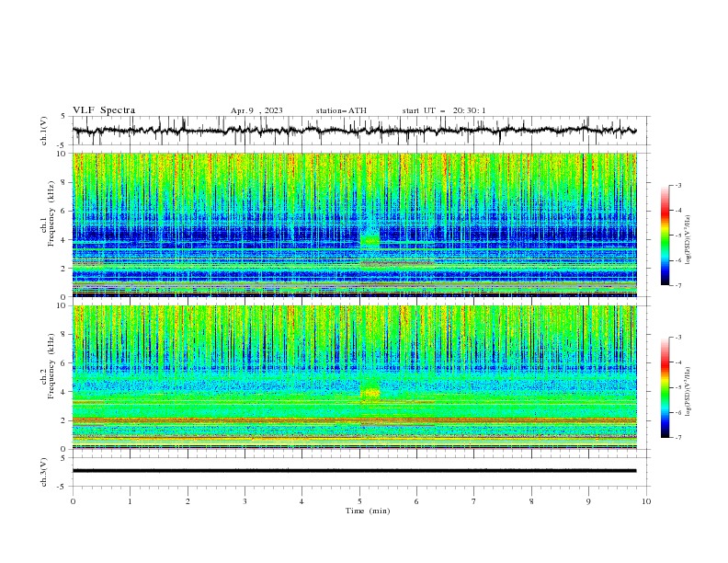Viewport: 728px width, 563px height.
Task: Click the lower 'log(PSD)(V²/Hz)' colorbar label
Action: point(688,392)
